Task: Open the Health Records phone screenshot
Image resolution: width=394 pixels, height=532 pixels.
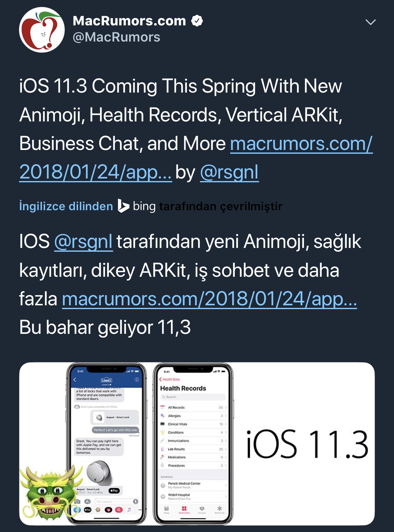Action: tap(193, 443)
